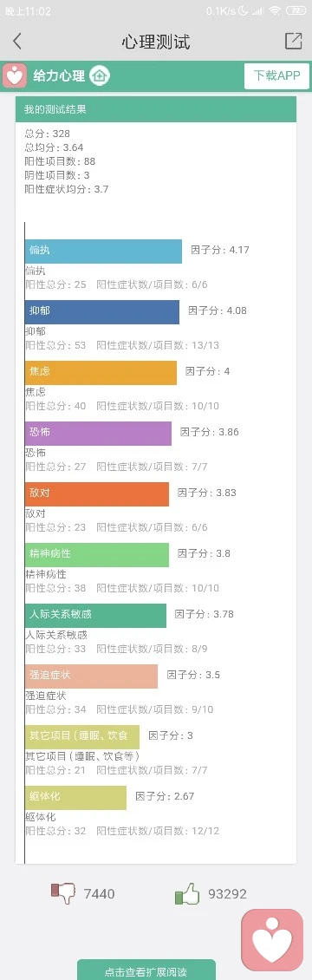The width and height of the screenshot is (312, 980).
Task: Tap the pink heart logo in banner
Action: tap(14, 75)
